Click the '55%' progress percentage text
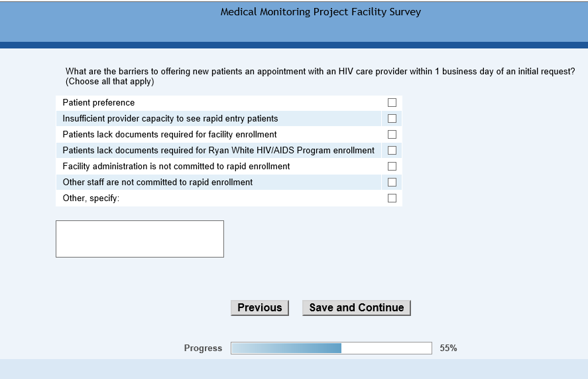The width and height of the screenshot is (588, 379). tap(448, 348)
